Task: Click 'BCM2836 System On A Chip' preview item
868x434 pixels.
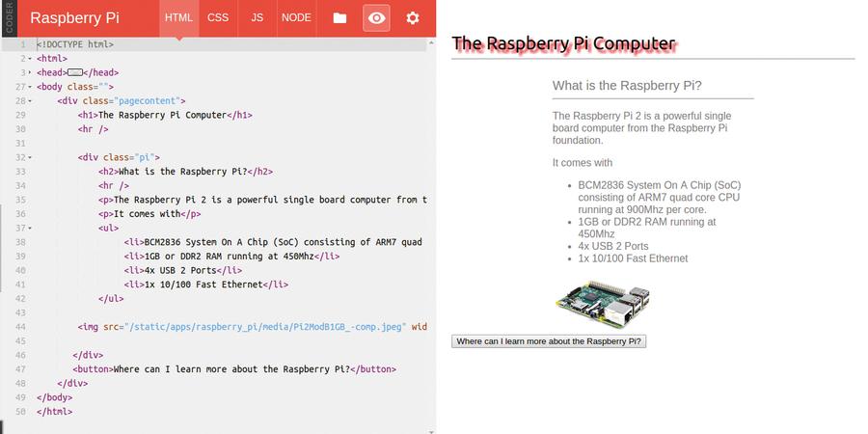Action: pos(660,198)
